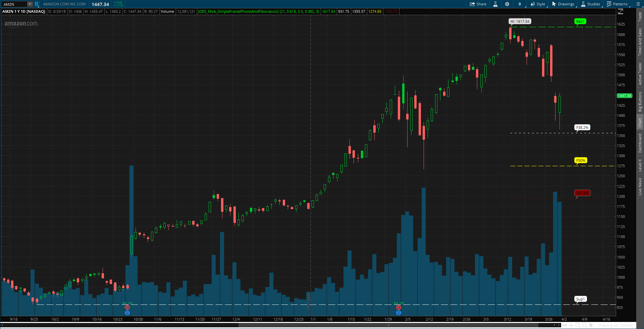The width and height of the screenshot is (644, 329).
Task: Click the 931.75 value in header
Action: [x=343, y=11]
